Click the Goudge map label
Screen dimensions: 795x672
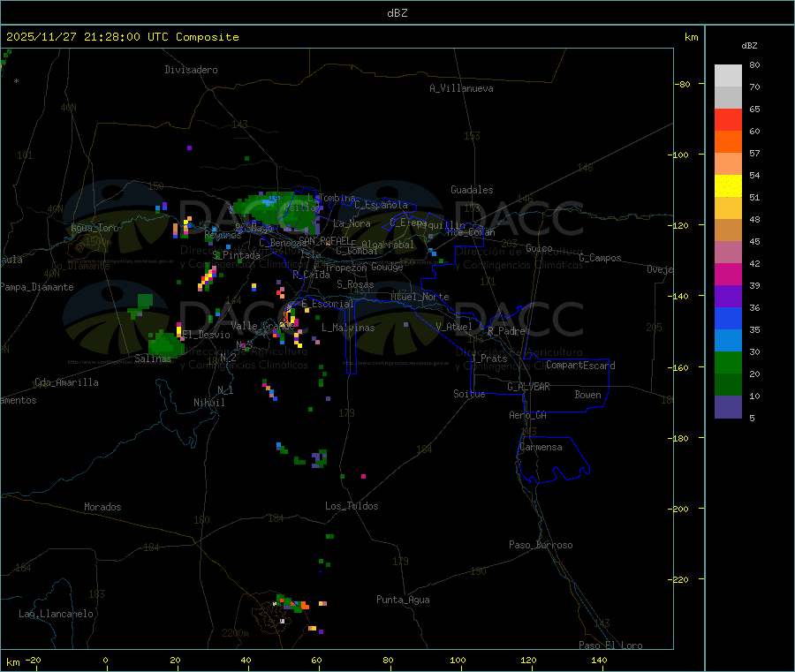387,267
